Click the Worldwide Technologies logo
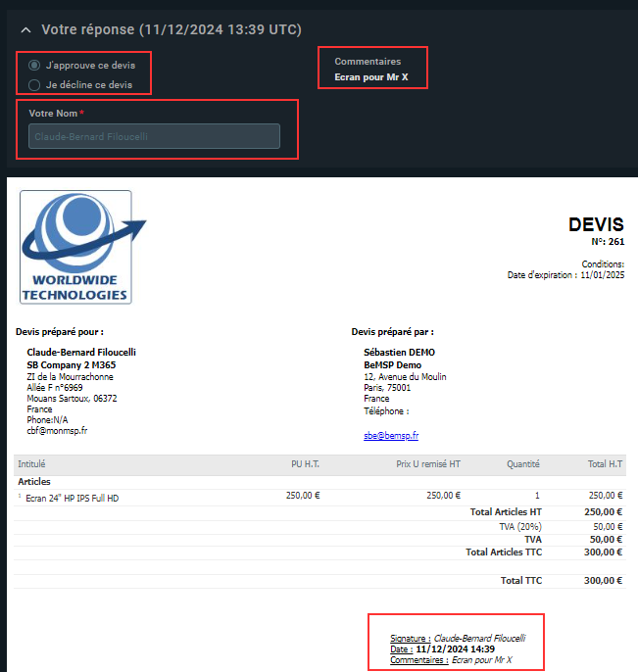 [x=82, y=247]
